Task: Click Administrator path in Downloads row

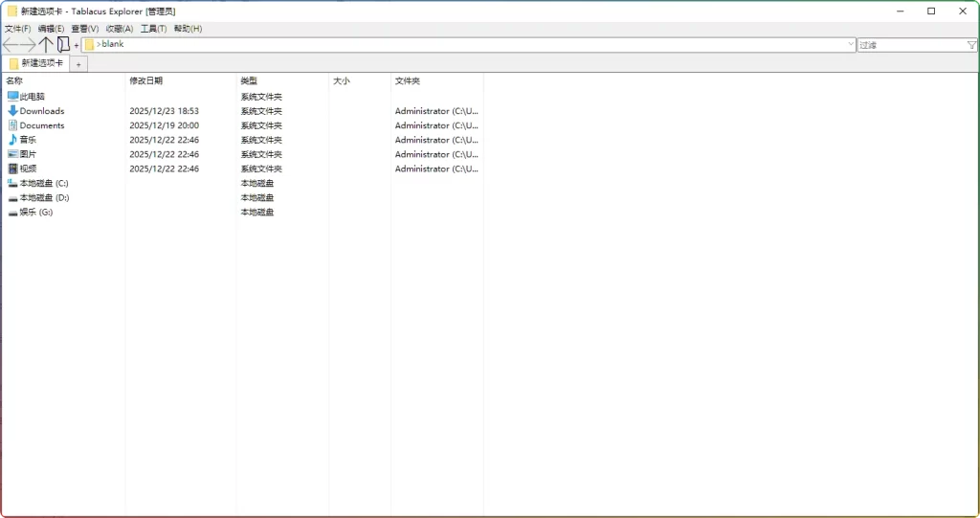Action: [x=436, y=111]
